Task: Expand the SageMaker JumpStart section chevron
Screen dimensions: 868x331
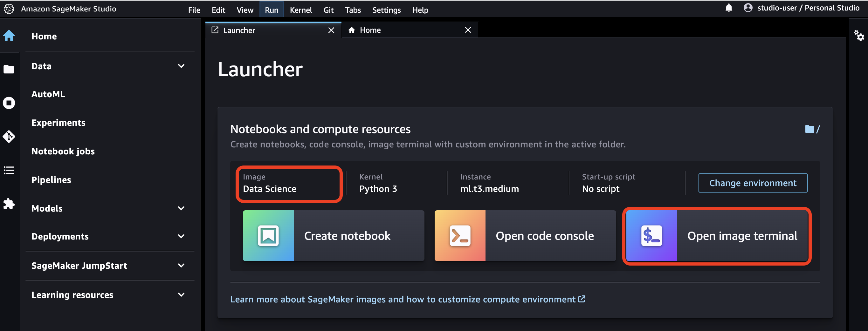Action: pos(181,266)
